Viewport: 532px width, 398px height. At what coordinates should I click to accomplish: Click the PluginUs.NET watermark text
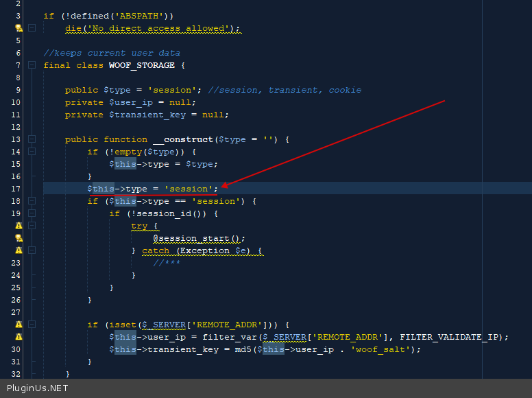(x=38, y=388)
